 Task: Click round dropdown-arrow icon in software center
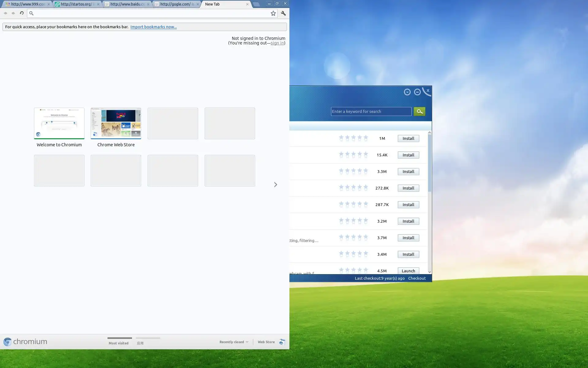[407, 92]
